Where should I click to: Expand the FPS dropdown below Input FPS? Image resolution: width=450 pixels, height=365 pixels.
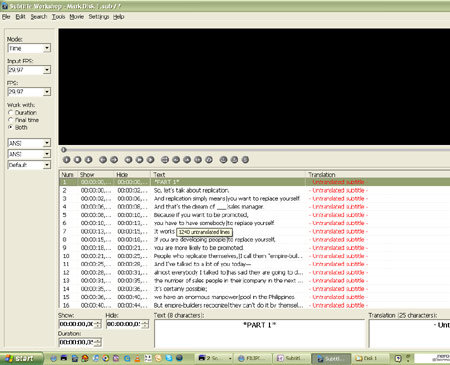(47, 92)
